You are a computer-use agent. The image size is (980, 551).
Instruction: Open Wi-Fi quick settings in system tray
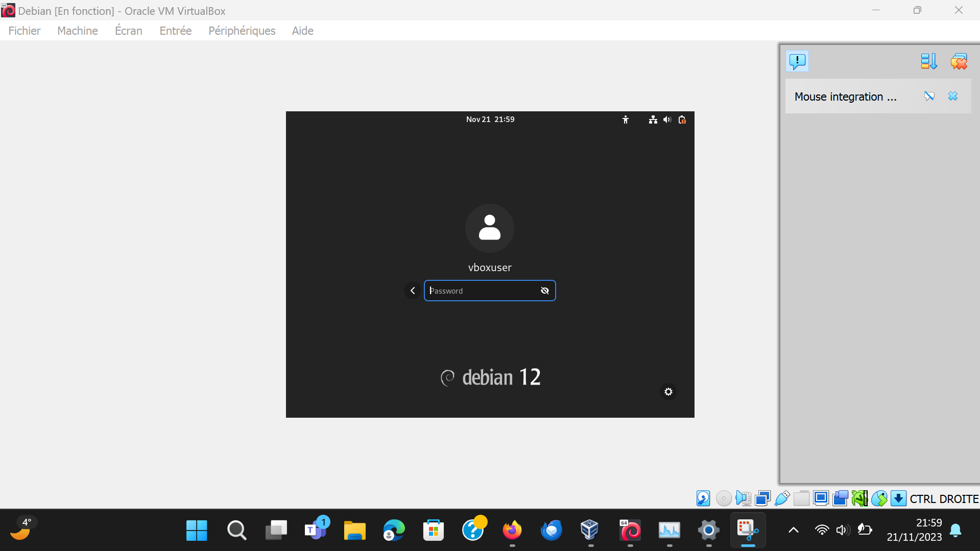(x=822, y=530)
